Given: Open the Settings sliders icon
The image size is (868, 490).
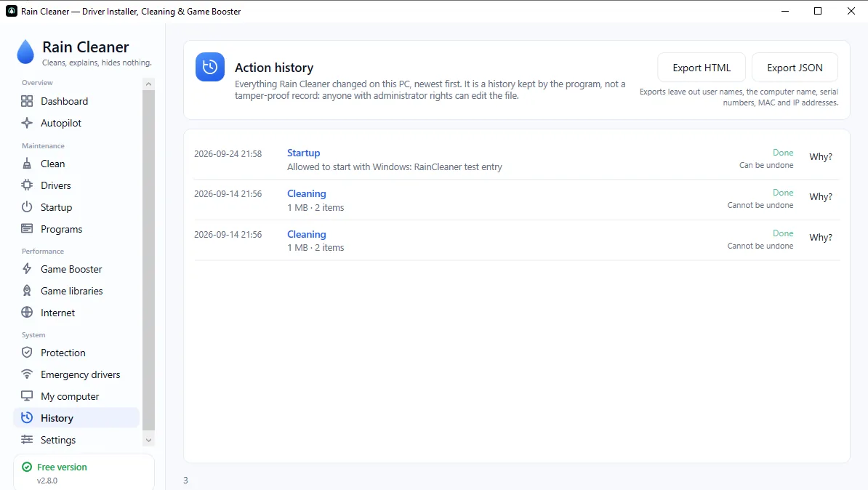Looking at the screenshot, I should [27, 440].
